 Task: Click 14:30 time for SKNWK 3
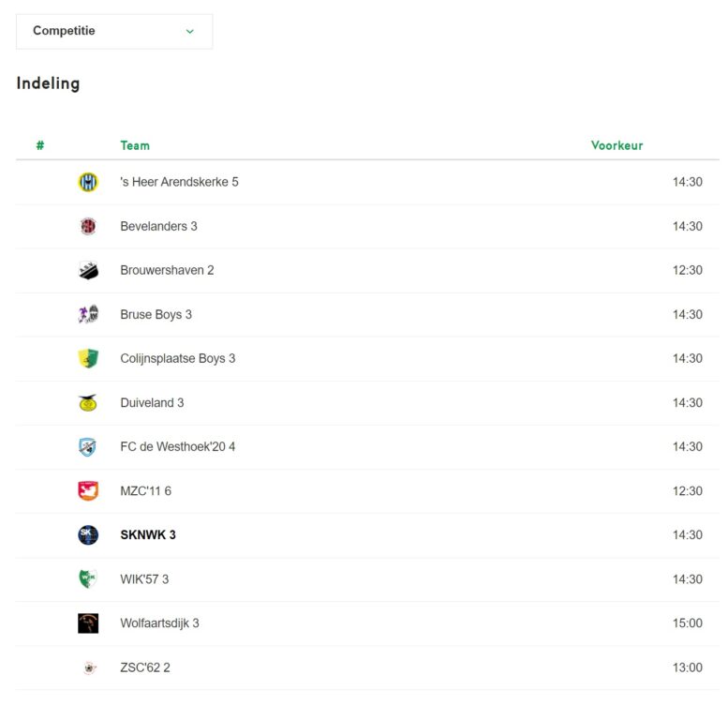pyautogui.click(x=688, y=535)
